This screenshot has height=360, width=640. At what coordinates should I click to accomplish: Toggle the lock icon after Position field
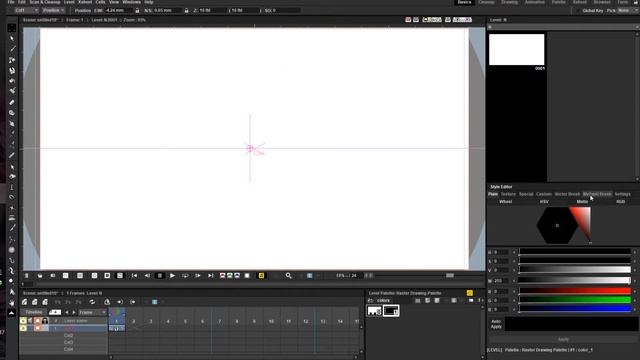(x=137, y=10)
